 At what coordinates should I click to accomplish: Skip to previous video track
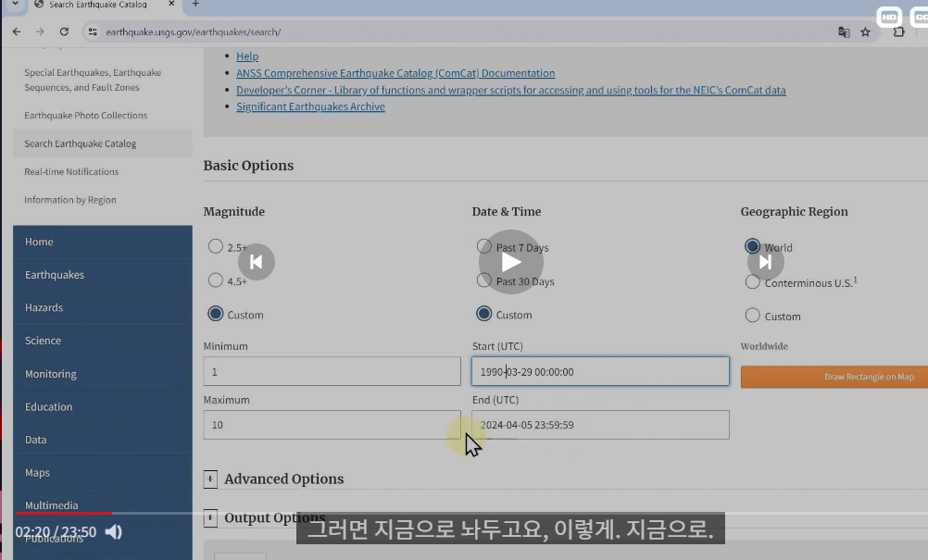(x=257, y=262)
